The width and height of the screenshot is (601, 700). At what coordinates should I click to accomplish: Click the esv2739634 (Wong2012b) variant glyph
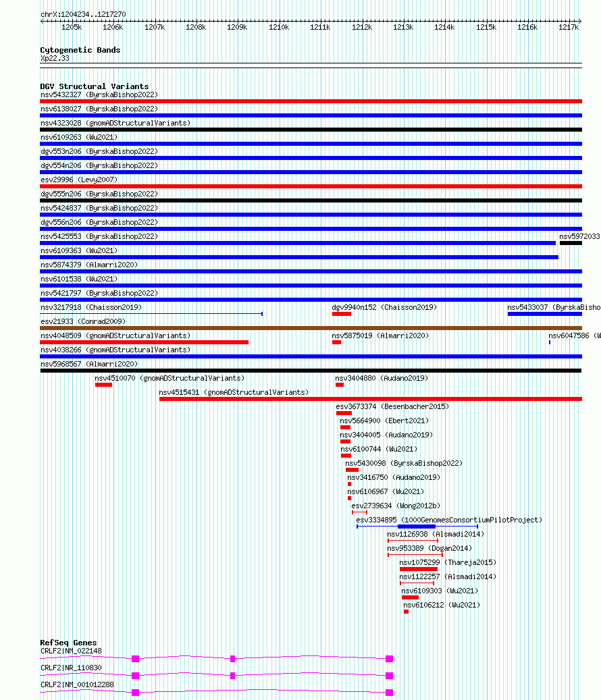(359, 512)
